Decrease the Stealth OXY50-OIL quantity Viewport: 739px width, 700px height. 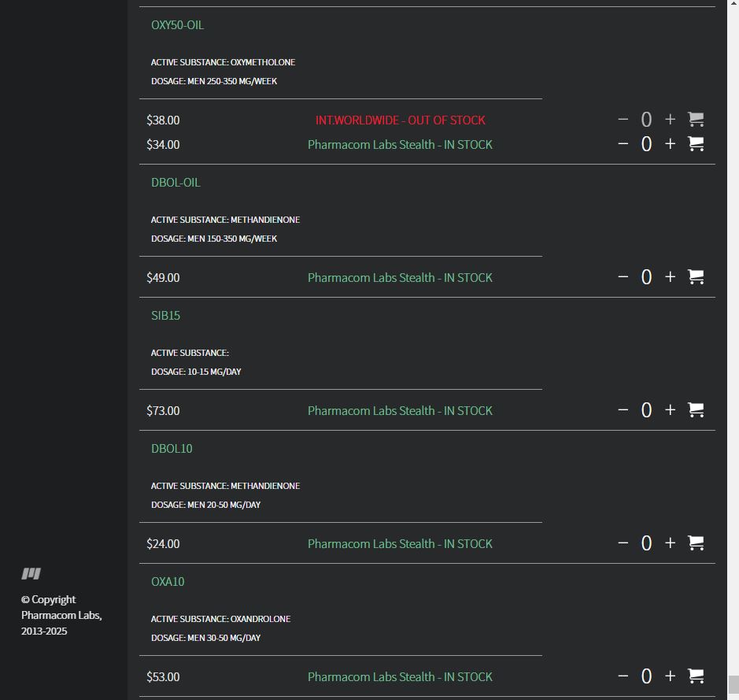[623, 144]
